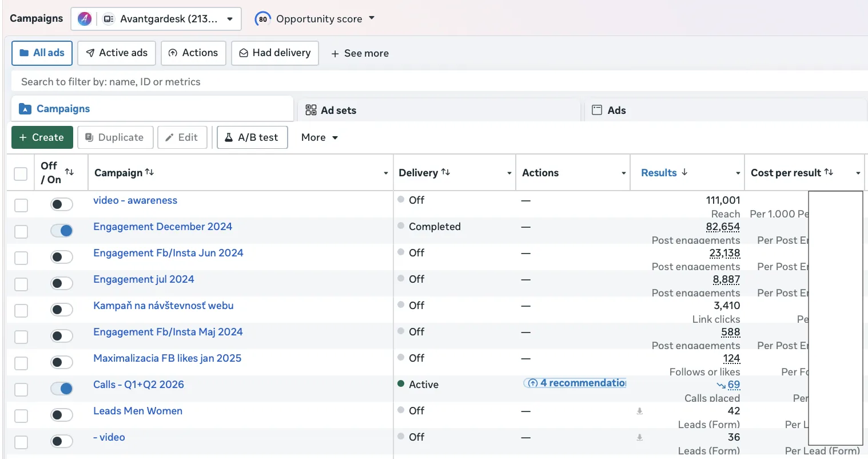Select checkbox for Engagement December 2024

coord(21,231)
